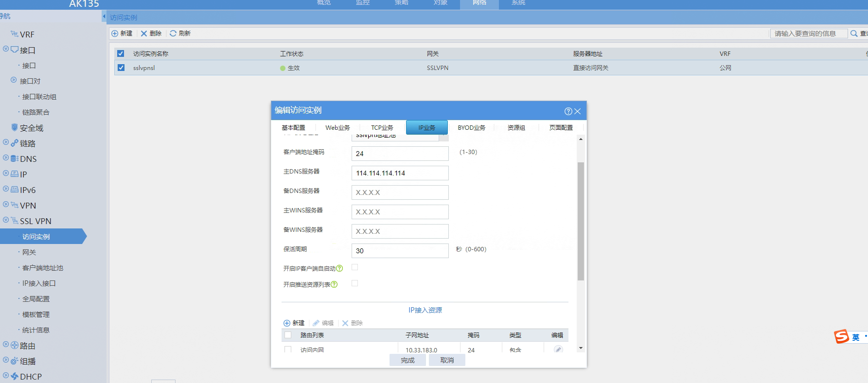Click the dialog scrollbar up arrow

click(x=581, y=139)
